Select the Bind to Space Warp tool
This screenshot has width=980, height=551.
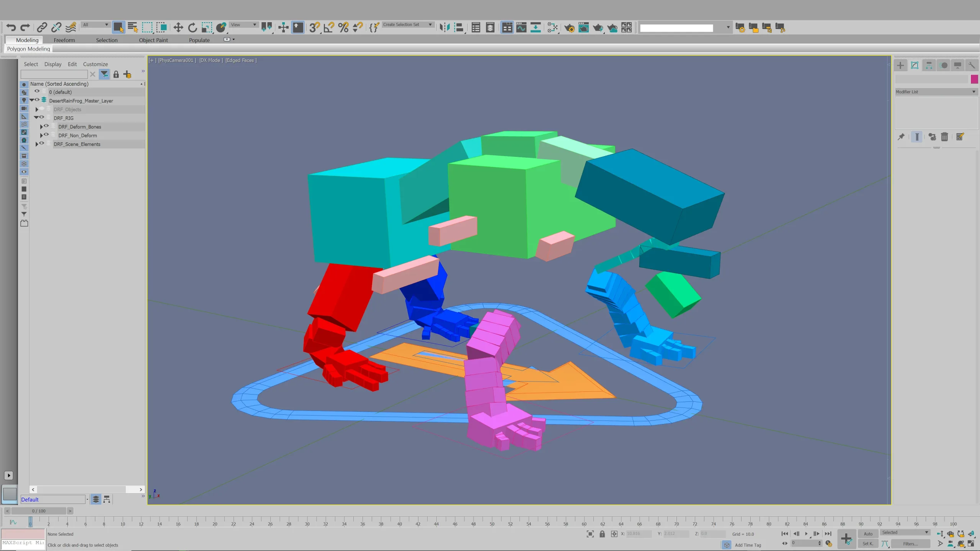(x=71, y=28)
